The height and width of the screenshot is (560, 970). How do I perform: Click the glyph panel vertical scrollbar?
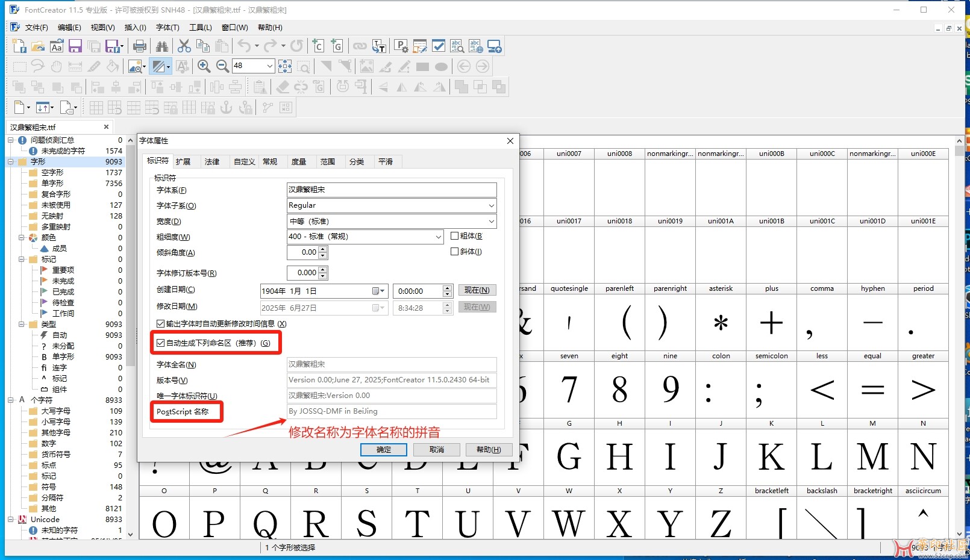click(959, 337)
